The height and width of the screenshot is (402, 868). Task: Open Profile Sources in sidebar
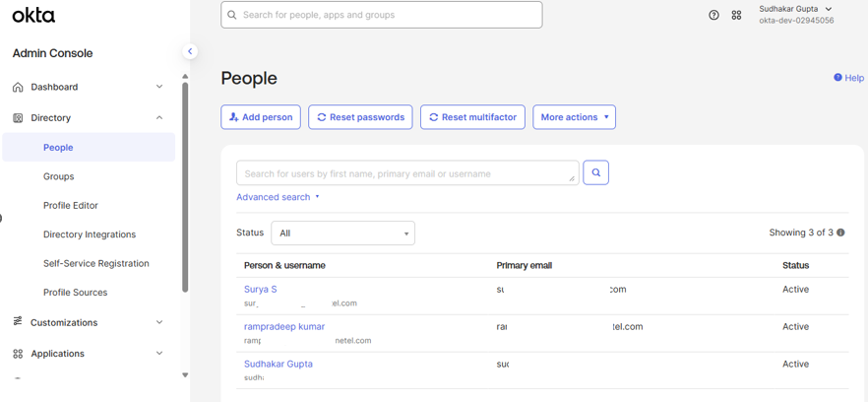(75, 293)
